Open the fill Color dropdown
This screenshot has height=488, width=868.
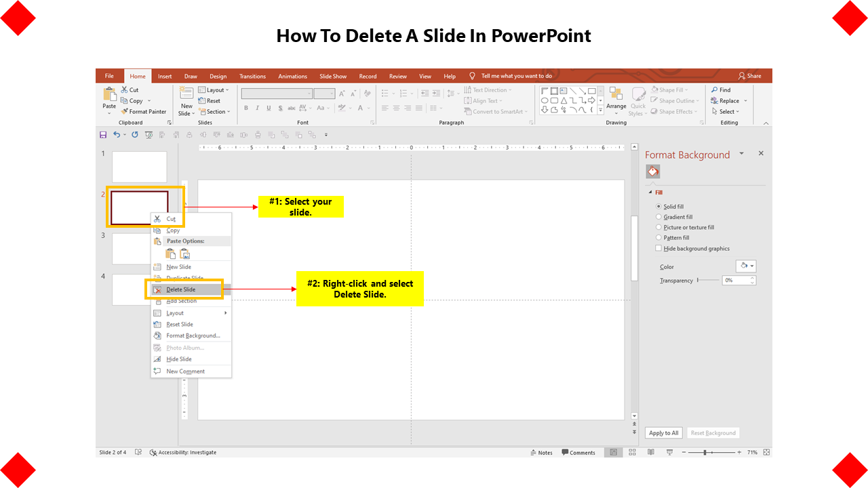pos(745,266)
